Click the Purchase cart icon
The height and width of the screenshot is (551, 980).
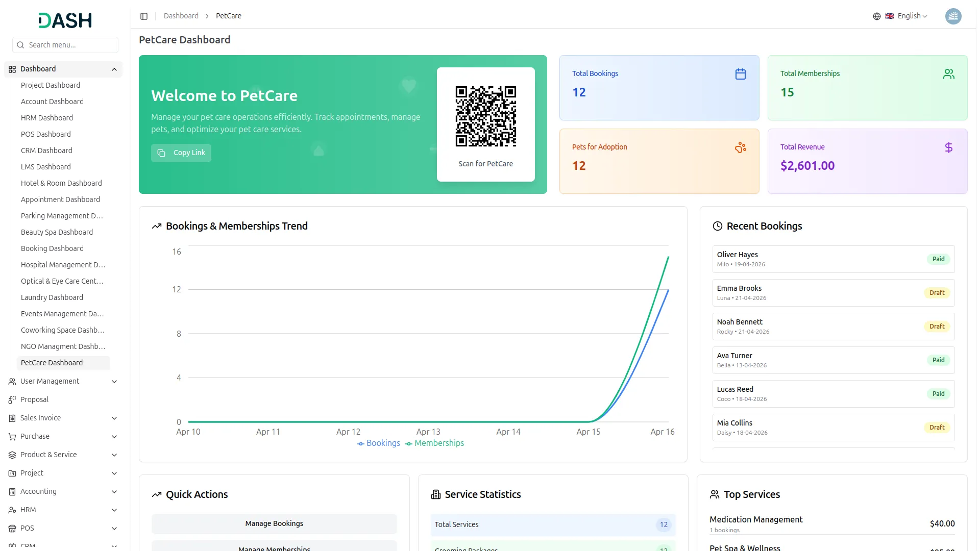tap(12, 437)
